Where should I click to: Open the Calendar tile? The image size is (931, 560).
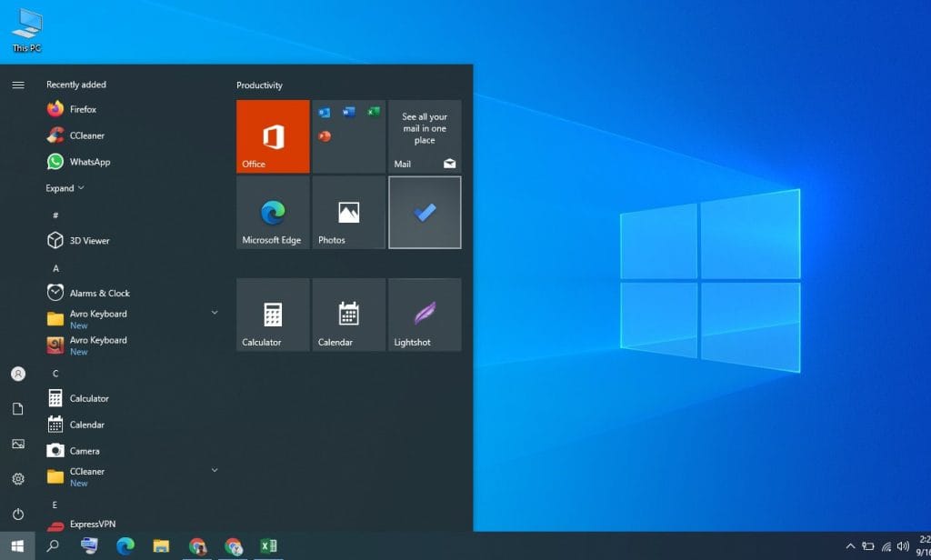point(349,315)
